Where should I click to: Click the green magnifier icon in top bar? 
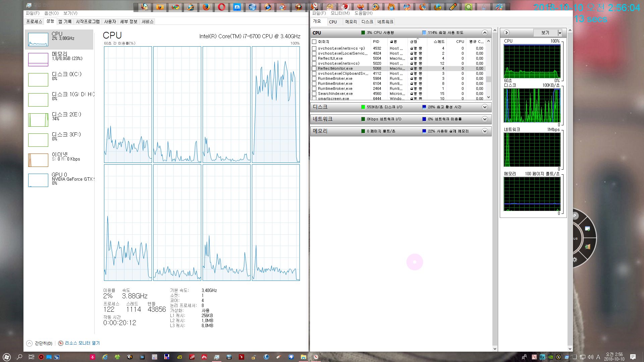(468, 7)
